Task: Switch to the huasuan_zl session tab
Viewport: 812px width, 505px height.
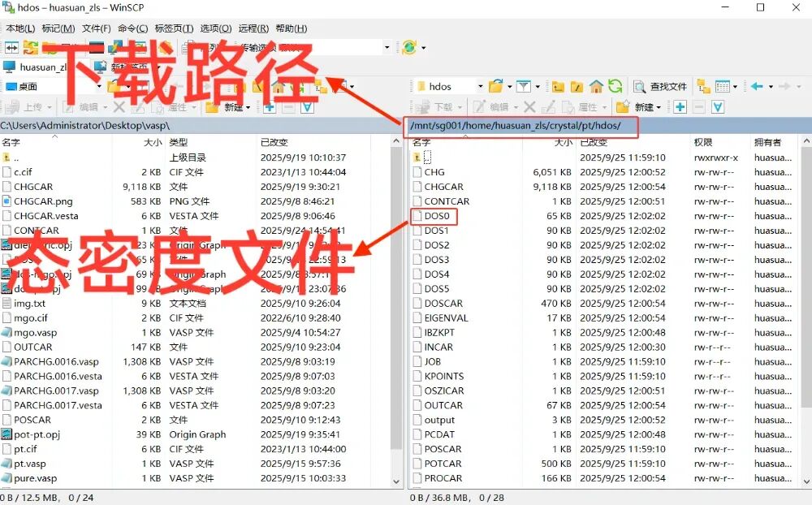Action: click(x=41, y=67)
